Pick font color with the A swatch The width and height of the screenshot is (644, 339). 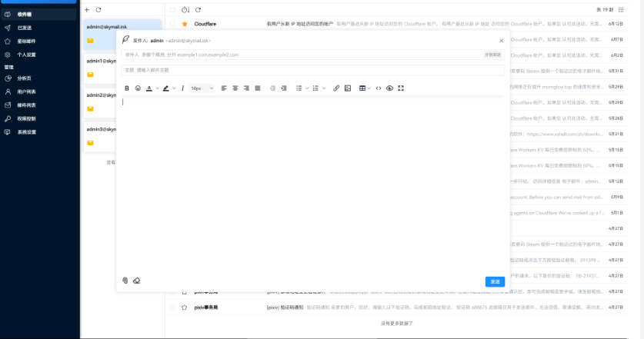point(149,88)
